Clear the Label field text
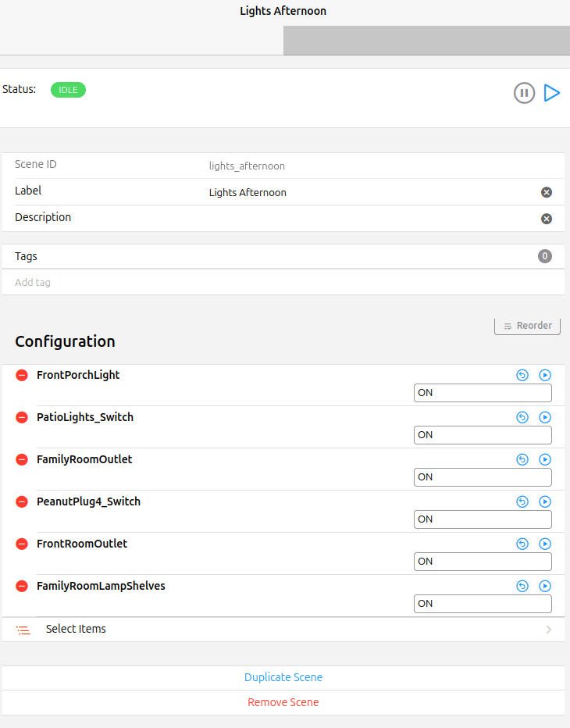Image resolution: width=570 pixels, height=728 pixels. [547, 192]
